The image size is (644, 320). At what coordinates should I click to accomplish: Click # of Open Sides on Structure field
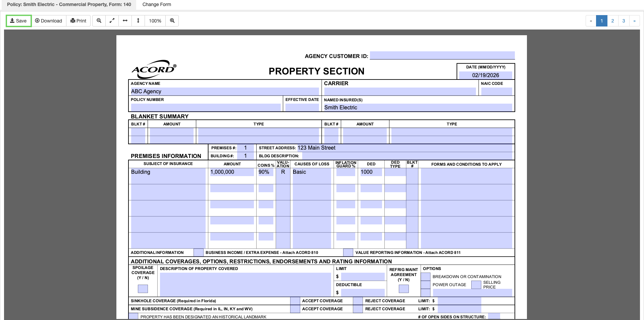point(494,316)
